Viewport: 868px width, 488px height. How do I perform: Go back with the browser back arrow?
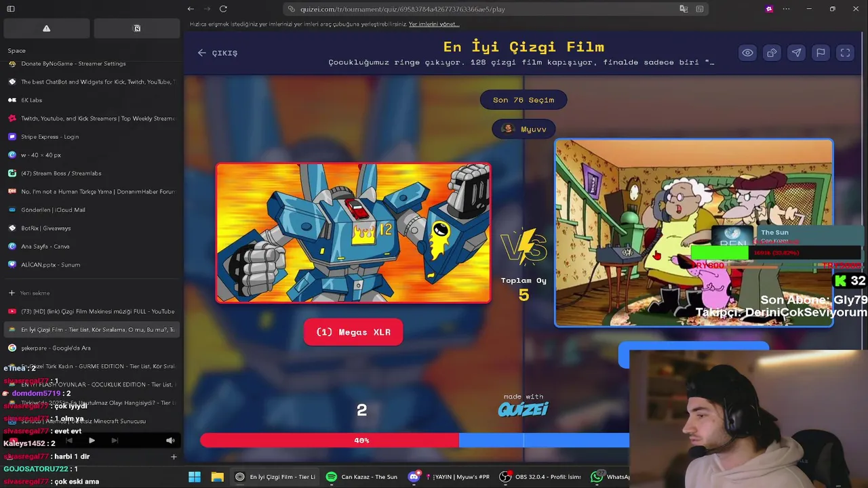pyautogui.click(x=191, y=9)
